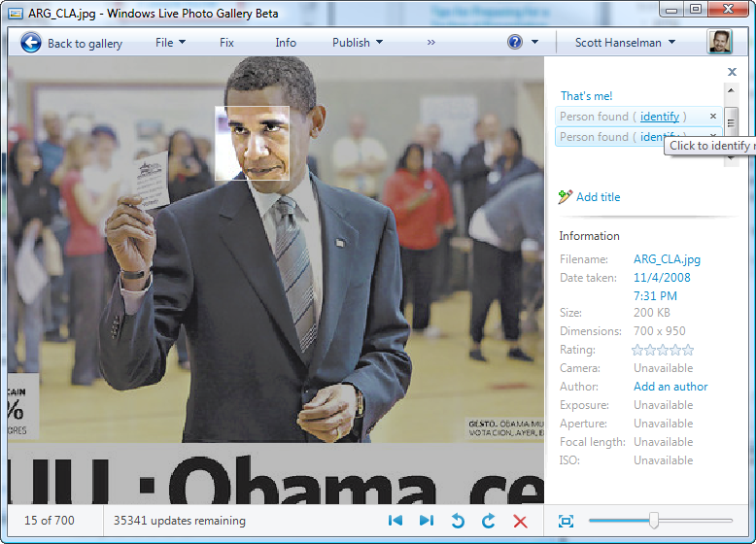Adjust the zoom slider handle

654,522
